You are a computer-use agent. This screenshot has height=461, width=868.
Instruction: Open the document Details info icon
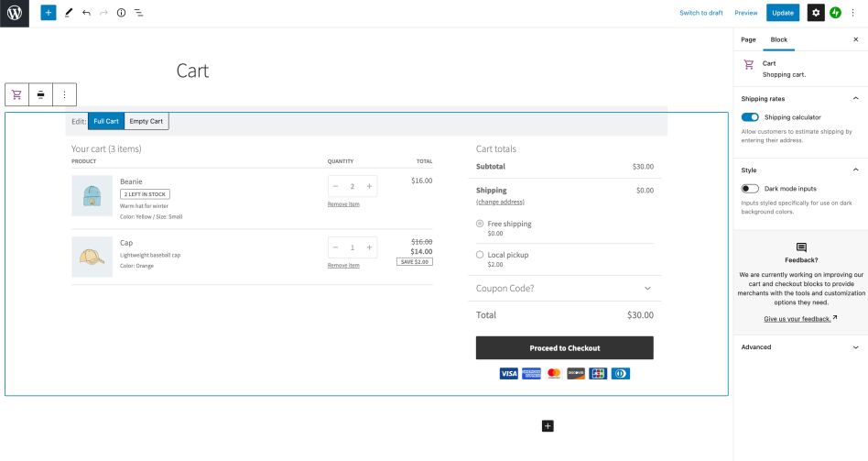pos(121,13)
